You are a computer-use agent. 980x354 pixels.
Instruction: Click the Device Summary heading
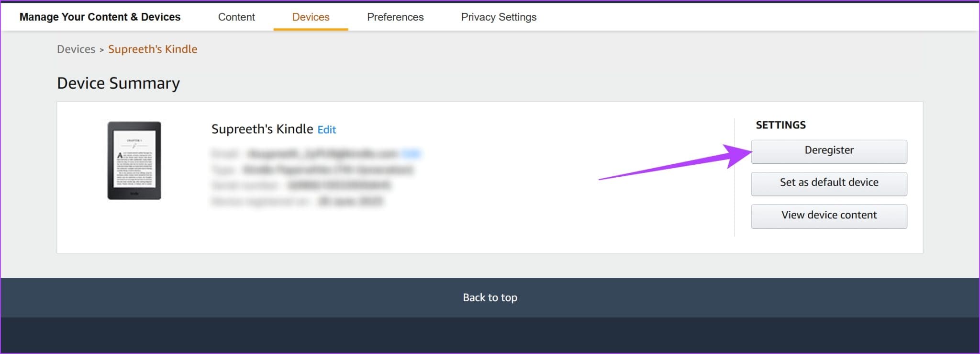tap(119, 83)
